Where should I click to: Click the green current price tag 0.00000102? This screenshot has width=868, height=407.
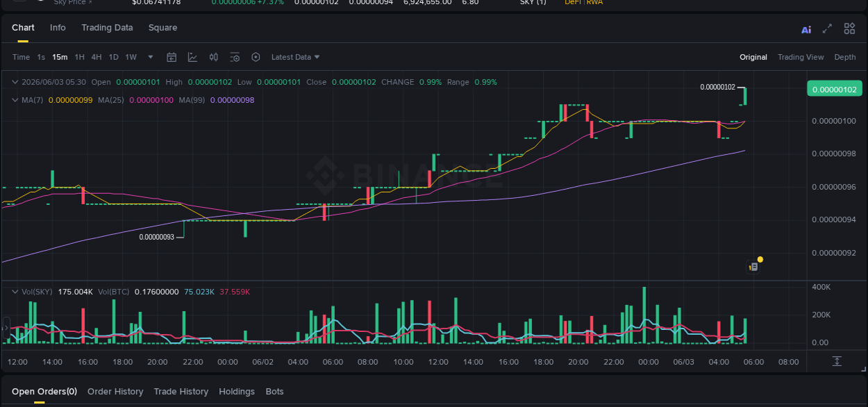click(834, 89)
